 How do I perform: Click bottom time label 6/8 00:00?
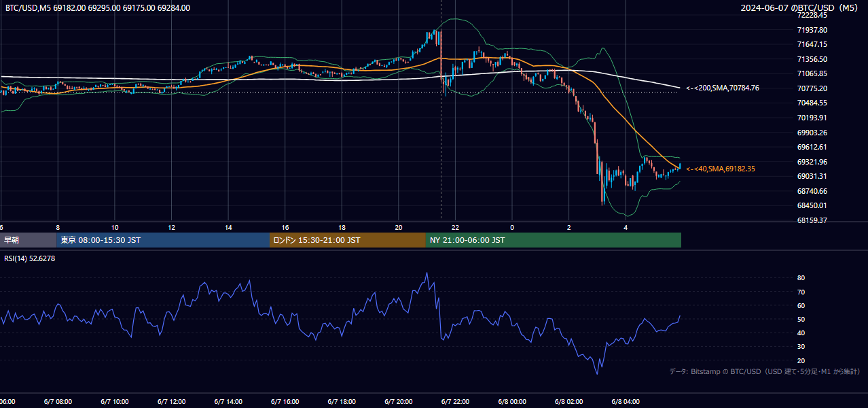coord(512,402)
